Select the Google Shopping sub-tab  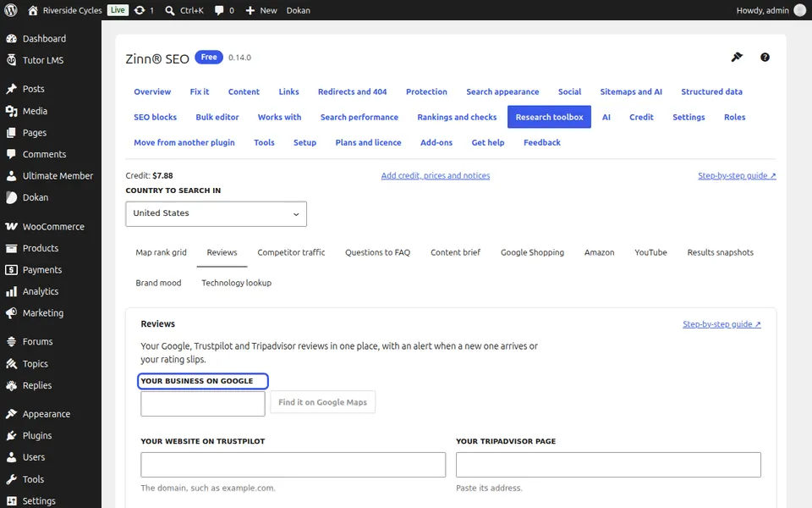[x=532, y=252]
